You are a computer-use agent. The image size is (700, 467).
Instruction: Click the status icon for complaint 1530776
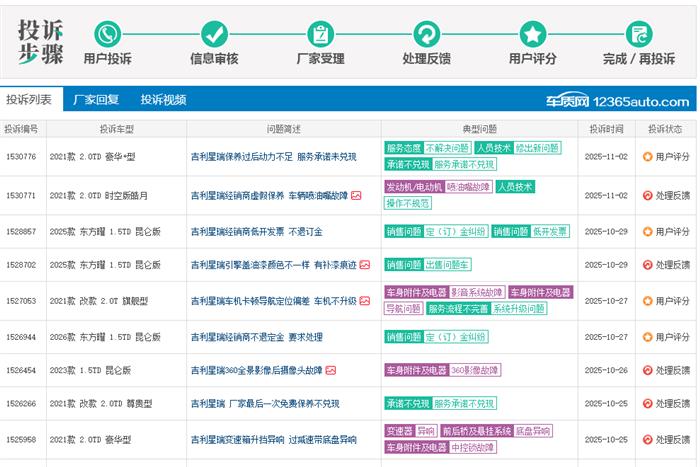(647, 157)
